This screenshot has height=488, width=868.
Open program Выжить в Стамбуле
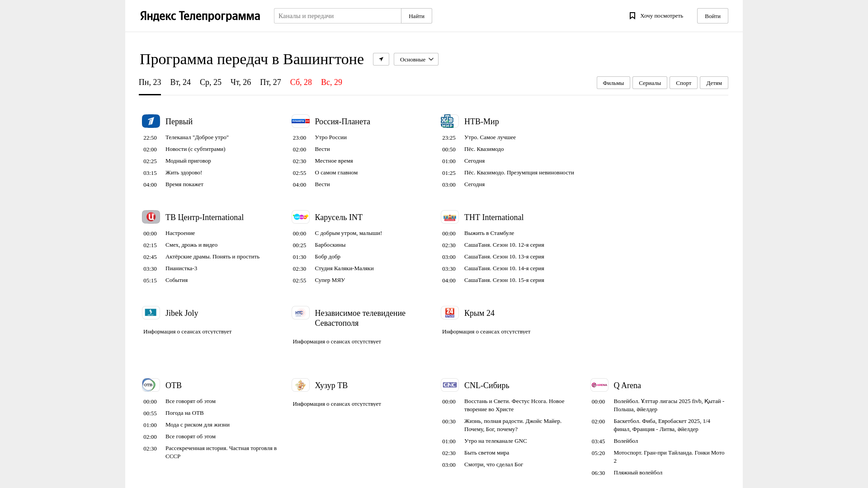click(489, 233)
